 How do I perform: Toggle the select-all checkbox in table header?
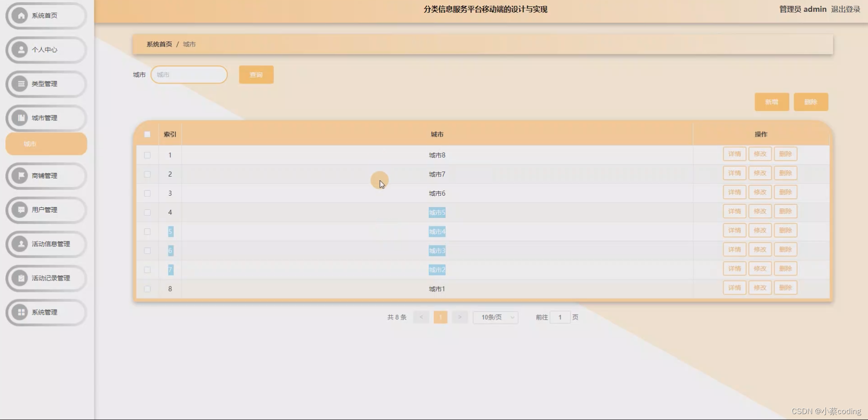pyautogui.click(x=147, y=134)
